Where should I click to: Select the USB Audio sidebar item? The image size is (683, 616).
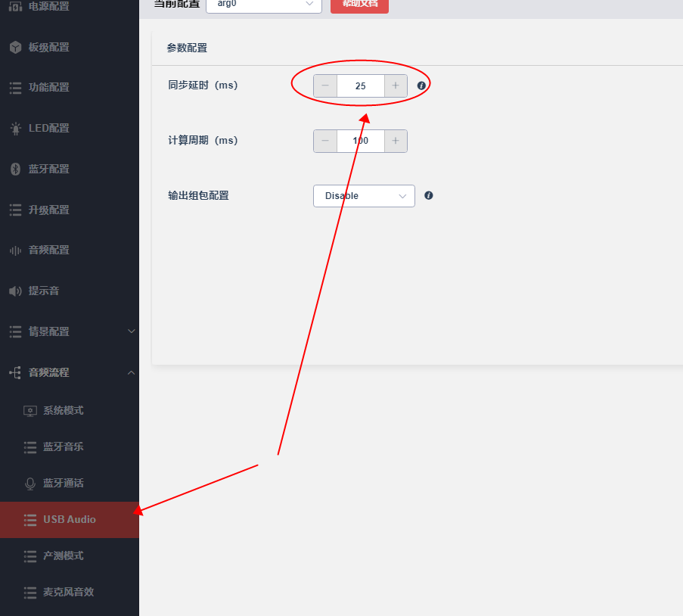coord(70,520)
